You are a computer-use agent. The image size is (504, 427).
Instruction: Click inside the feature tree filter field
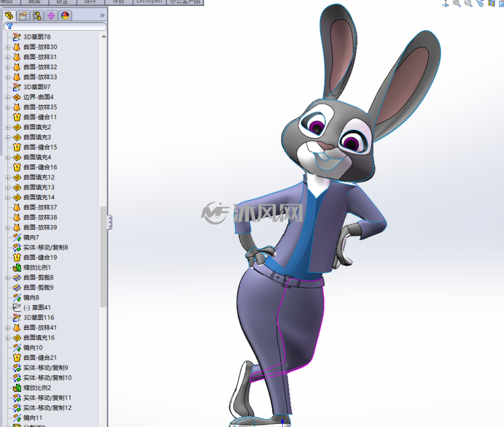55,26
